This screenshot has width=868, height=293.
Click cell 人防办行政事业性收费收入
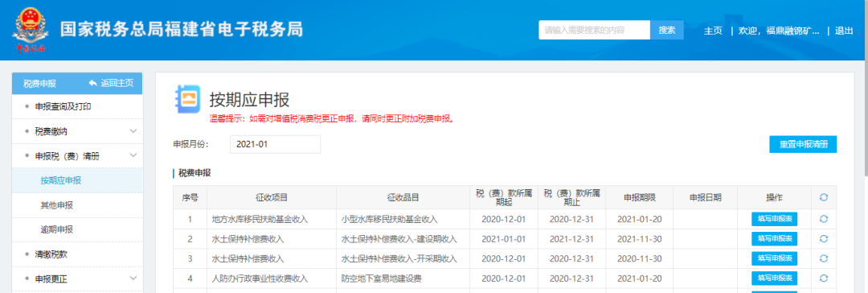(x=272, y=279)
